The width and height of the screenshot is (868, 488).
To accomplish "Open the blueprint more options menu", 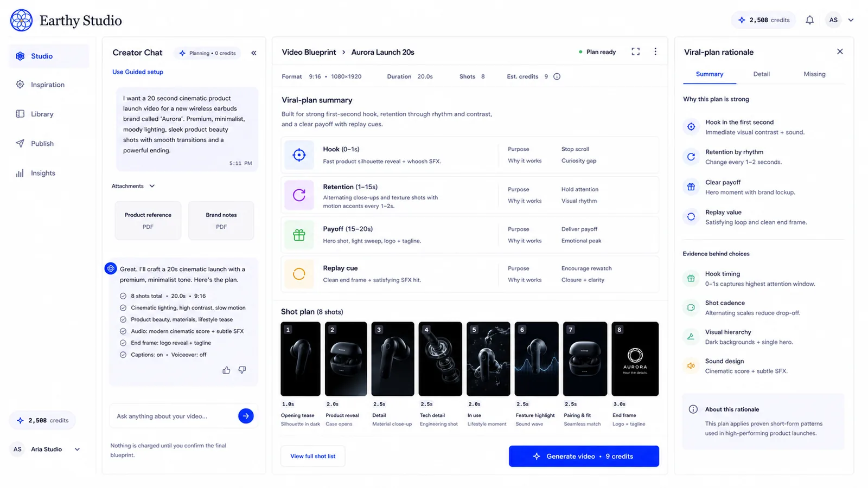I will pyautogui.click(x=655, y=52).
